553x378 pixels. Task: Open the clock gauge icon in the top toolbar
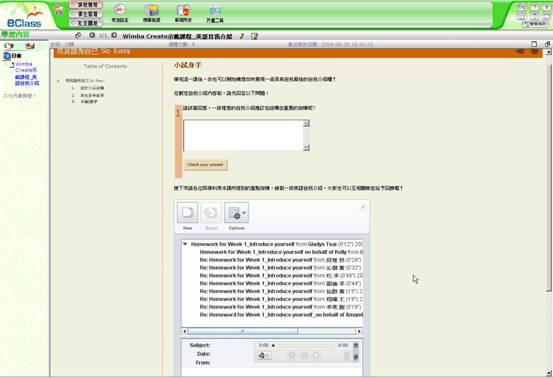coord(120,13)
